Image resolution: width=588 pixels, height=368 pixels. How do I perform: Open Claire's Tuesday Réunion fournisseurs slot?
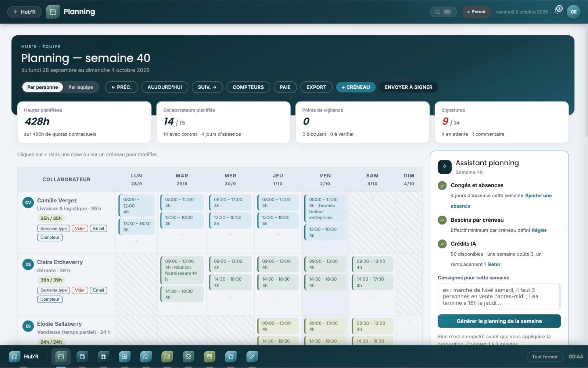[182, 270]
